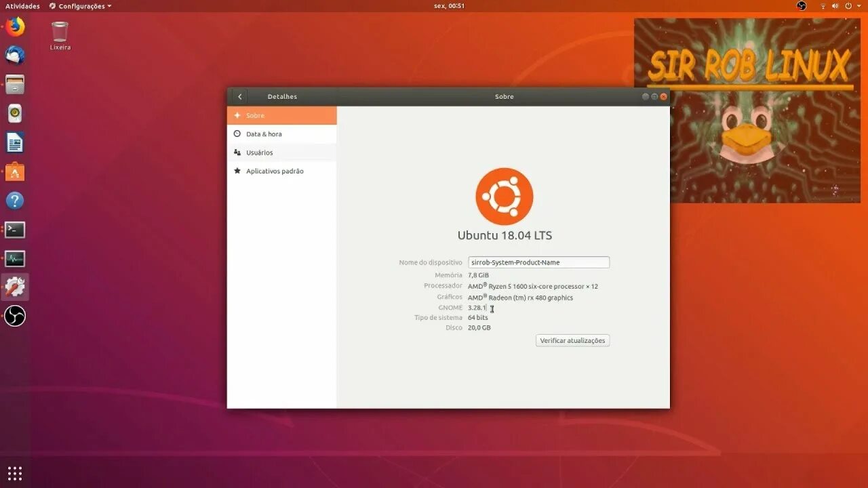Click the Ubuntu 18.04 LTS title text

(x=505, y=236)
